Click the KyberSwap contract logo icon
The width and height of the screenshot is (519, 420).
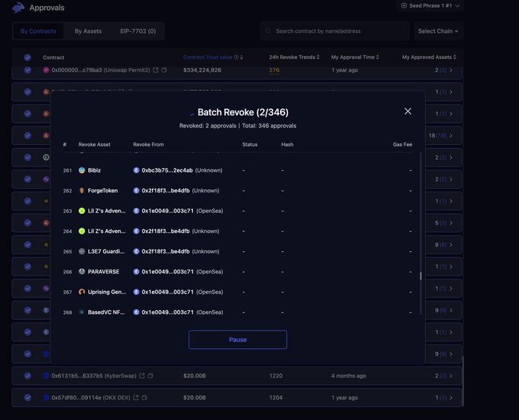coord(46,376)
